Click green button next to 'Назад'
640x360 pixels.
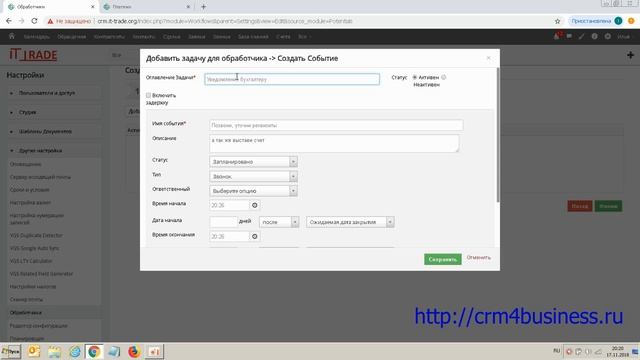pos(608,206)
